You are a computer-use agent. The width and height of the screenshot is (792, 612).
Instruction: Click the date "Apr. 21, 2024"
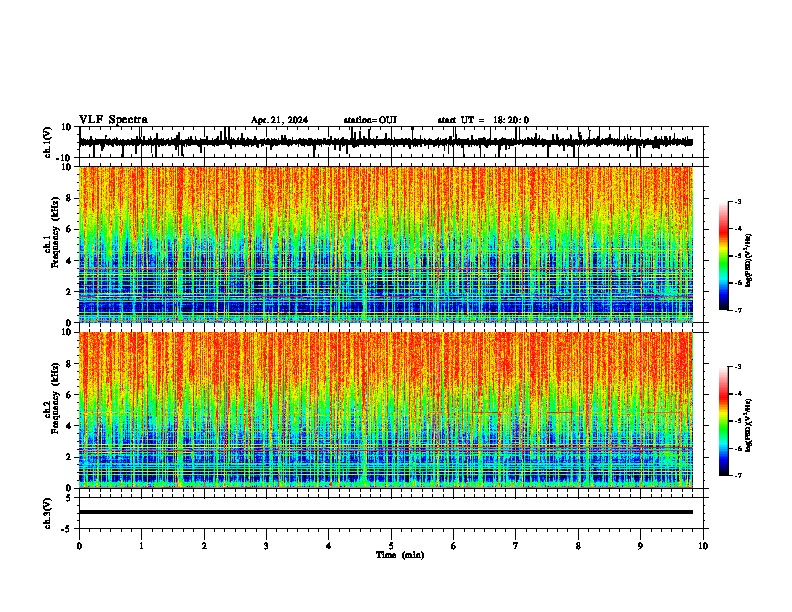coord(279,120)
